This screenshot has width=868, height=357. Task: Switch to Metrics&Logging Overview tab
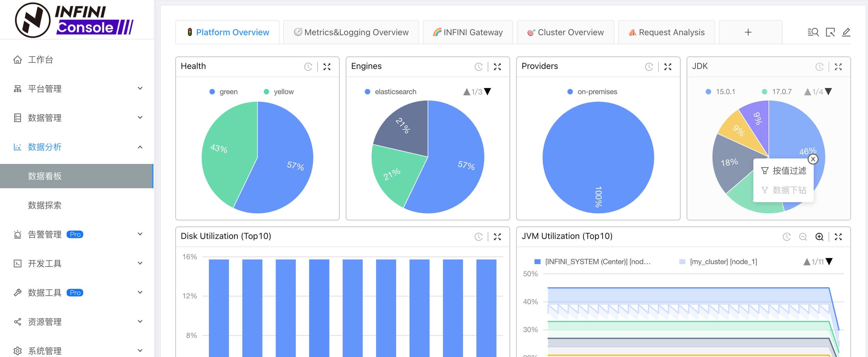[351, 32]
